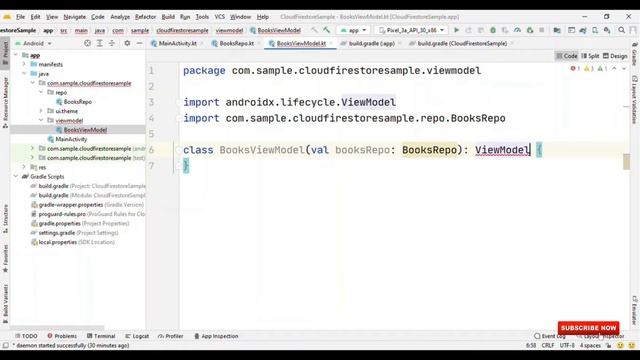Click the Sync Project with Gradle Files icon
The height and width of the screenshot is (360, 640).
(583, 30)
